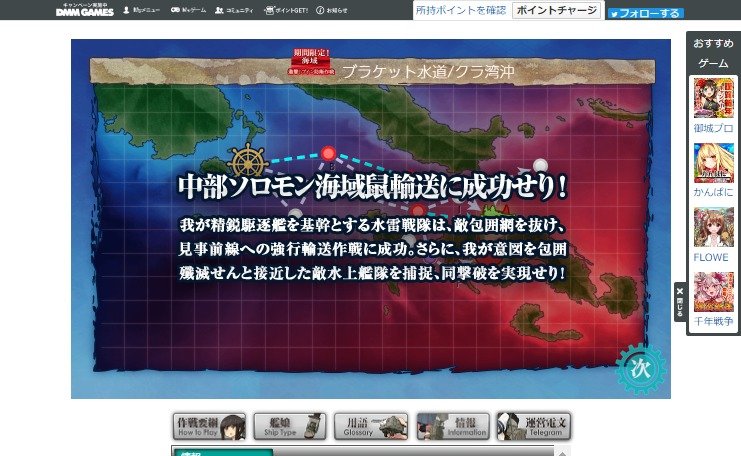Click the scroll-up arrow of info panel
This screenshot has height=456, width=741.
(562, 452)
